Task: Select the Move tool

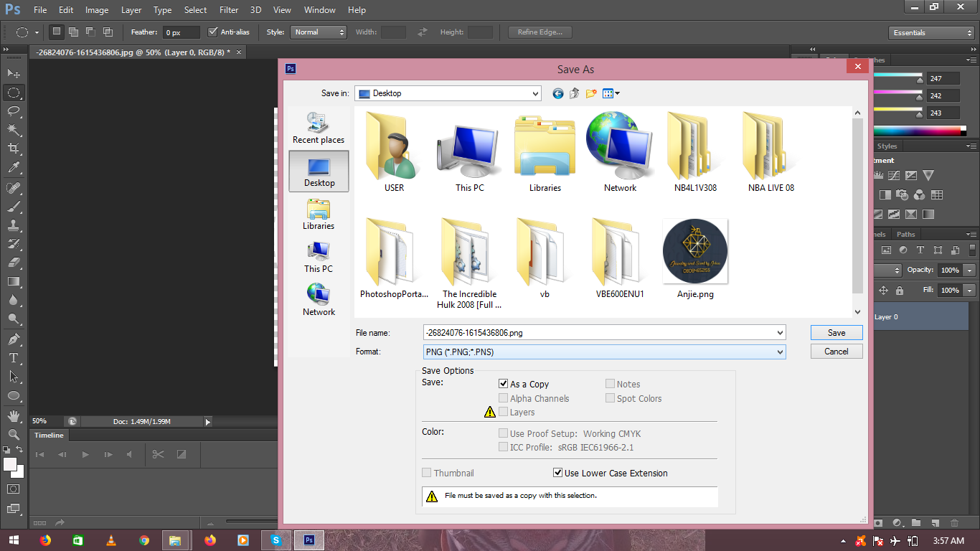Action: point(14,73)
